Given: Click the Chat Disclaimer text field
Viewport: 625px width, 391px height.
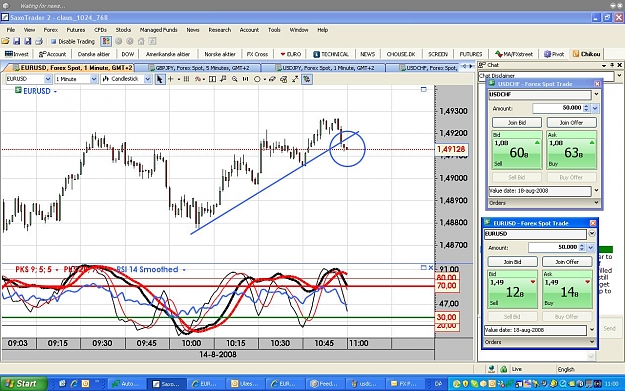Looking at the screenshot, I should pyautogui.click(x=546, y=76).
